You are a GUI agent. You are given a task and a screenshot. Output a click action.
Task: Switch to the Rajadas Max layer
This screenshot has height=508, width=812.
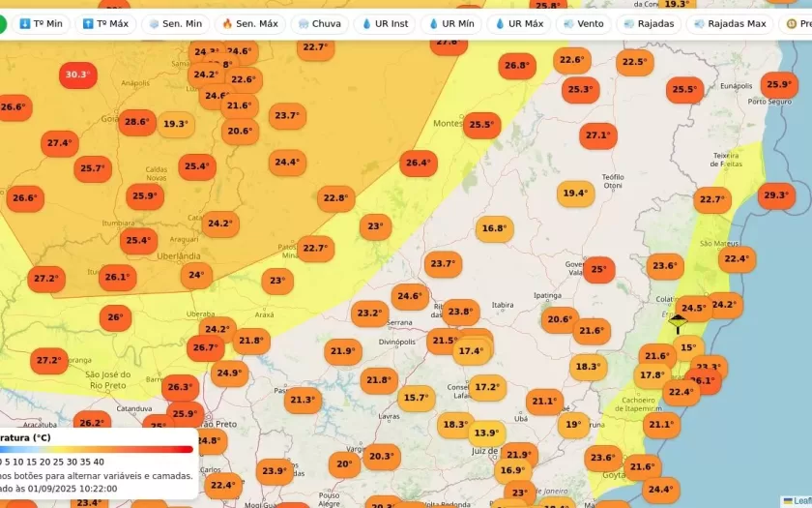729,23
